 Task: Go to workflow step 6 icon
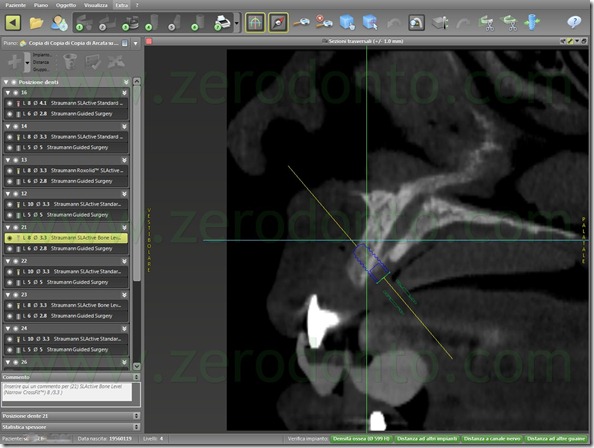(199, 23)
